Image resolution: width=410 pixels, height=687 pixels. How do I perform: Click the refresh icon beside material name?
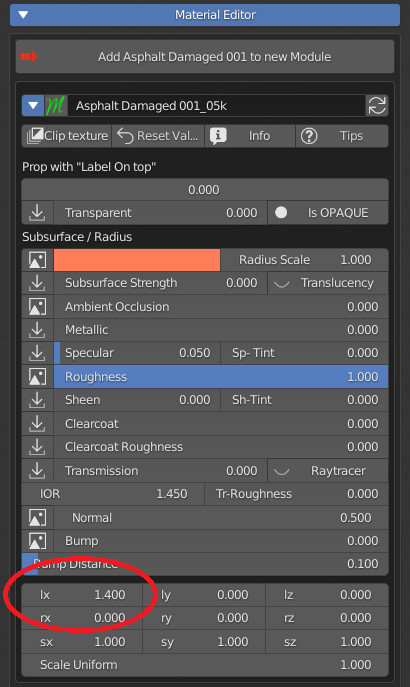click(377, 106)
